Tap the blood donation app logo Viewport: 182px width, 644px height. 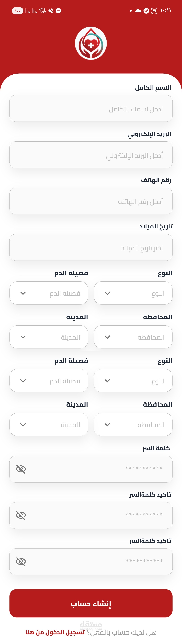point(91,43)
